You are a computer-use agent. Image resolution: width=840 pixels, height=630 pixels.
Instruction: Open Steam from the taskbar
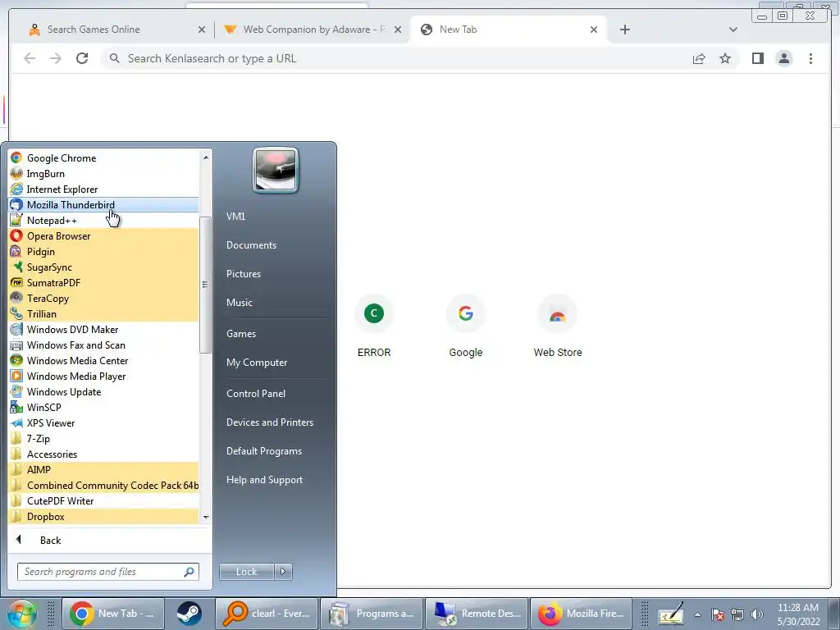pos(189,614)
